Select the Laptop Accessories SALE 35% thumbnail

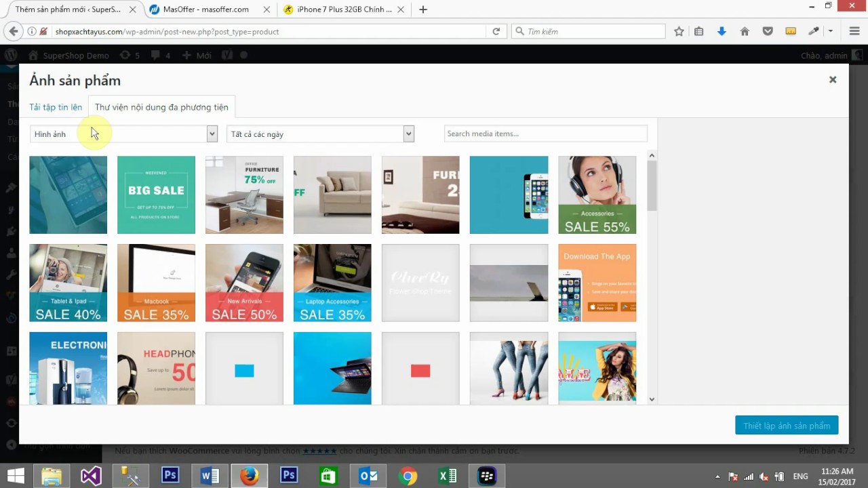pyautogui.click(x=332, y=283)
